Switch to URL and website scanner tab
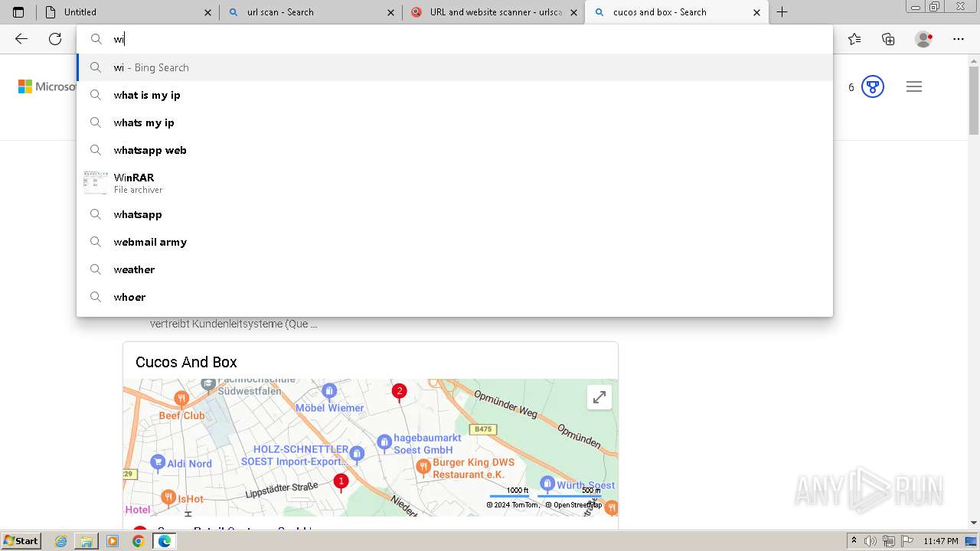Screen dimensions: 980x551 pos(494,12)
